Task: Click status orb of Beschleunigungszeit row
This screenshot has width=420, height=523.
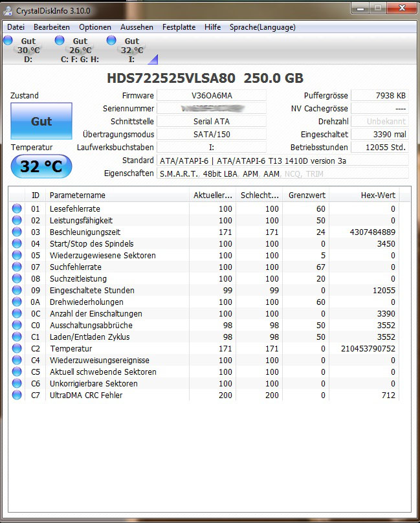Action: pyautogui.click(x=17, y=232)
